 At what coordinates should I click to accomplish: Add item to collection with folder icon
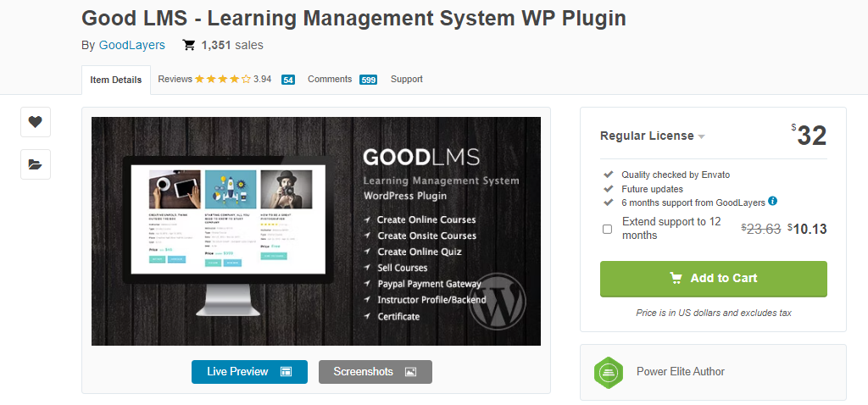(36, 164)
